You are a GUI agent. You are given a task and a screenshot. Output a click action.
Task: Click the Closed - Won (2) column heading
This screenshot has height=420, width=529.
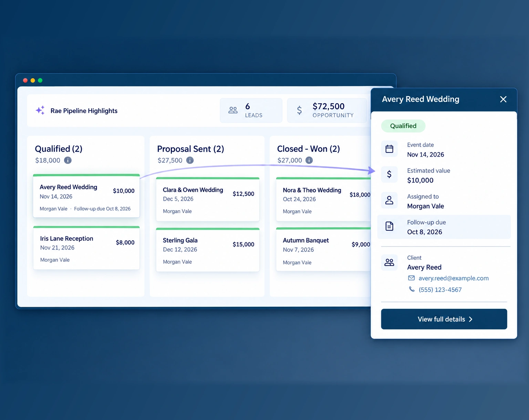tap(309, 149)
